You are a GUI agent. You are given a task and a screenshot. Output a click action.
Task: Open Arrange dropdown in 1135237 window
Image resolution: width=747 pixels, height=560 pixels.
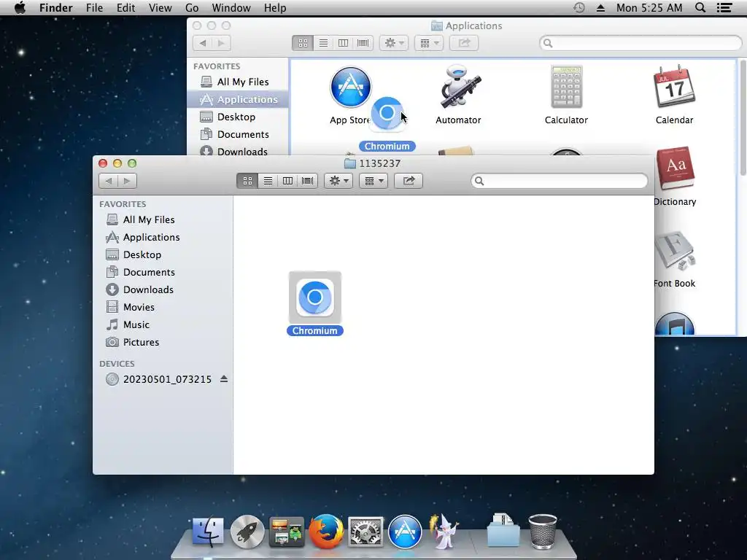(x=373, y=181)
